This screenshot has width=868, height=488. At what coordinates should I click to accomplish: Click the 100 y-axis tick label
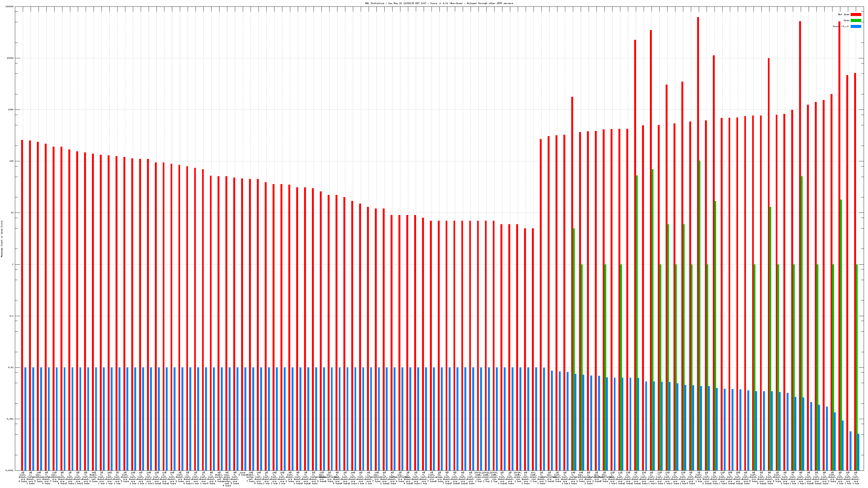(x=11, y=161)
